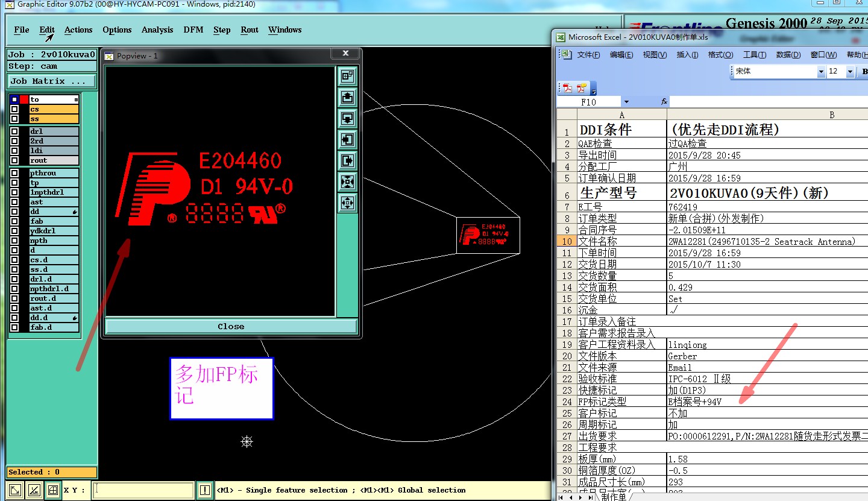
Task: Open the Analysis menu
Action: 157,30
